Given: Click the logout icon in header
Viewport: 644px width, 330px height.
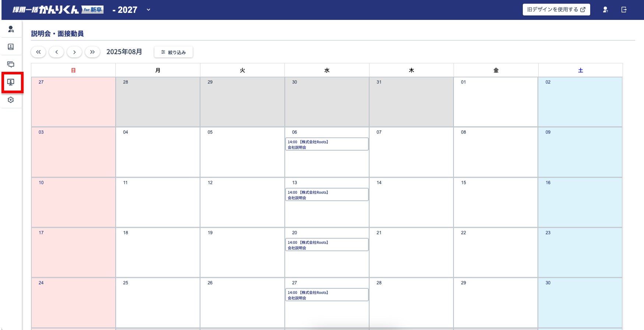Looking at the screenshot, I should [x=624, y=10].
